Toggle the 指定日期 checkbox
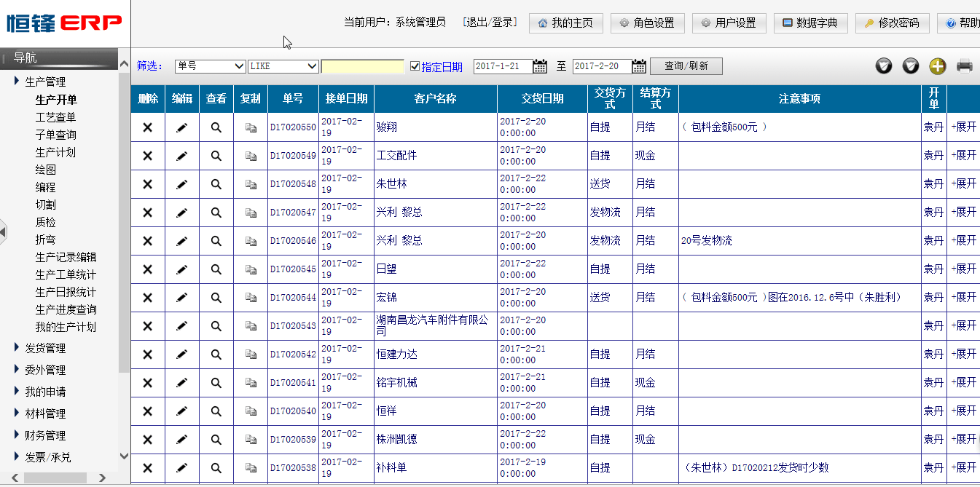Image resolution: width=980 pixels, height=487 pixels. coord(415,66)
